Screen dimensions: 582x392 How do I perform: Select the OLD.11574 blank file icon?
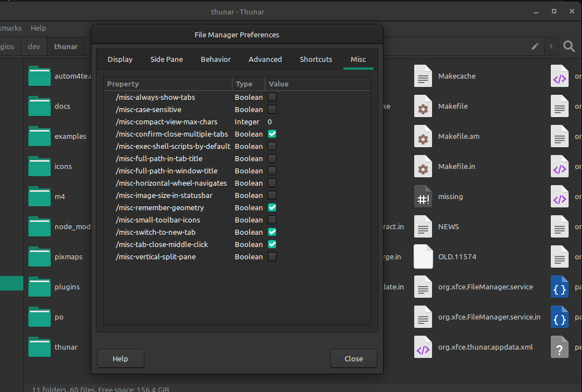[423, 256]
